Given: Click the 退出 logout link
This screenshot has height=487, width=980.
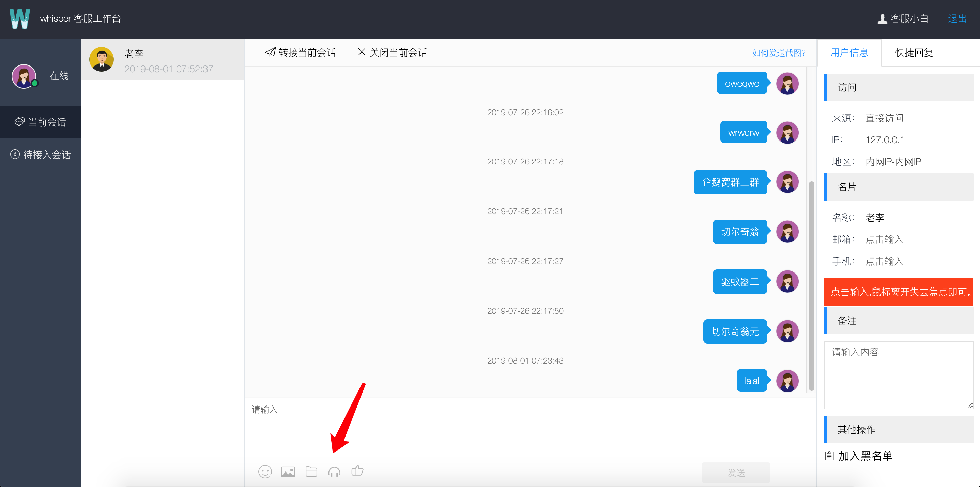Looking at the screenshot, I should (957, 19).
